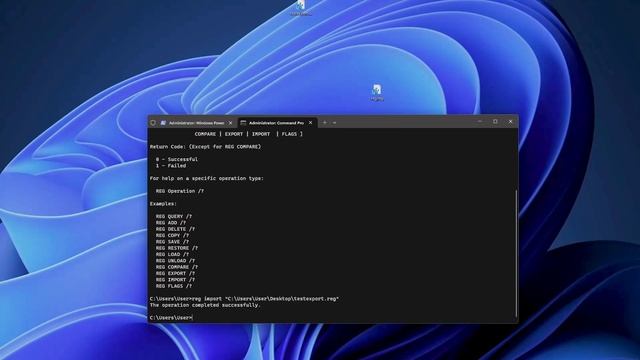The image size is (640, 360).
Task: Click the 'REG SAVE /?' example line
Action: [x=172, y=242]
